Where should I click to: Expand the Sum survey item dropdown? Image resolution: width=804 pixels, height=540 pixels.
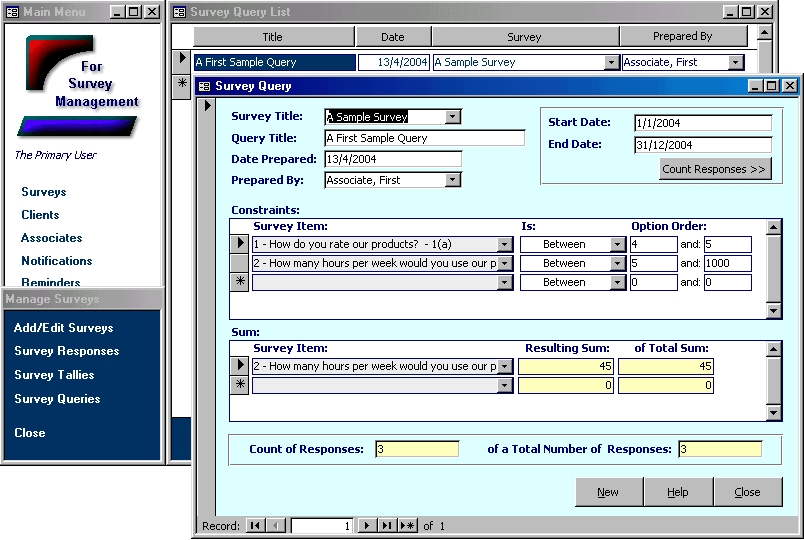coord(505,367)
